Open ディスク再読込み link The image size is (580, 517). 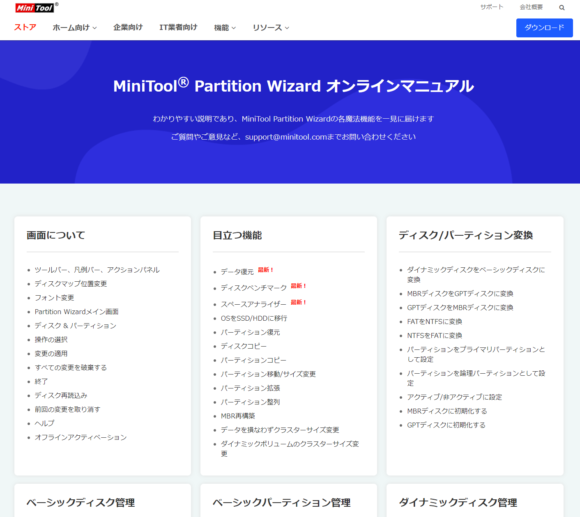[x=61, y=395]
